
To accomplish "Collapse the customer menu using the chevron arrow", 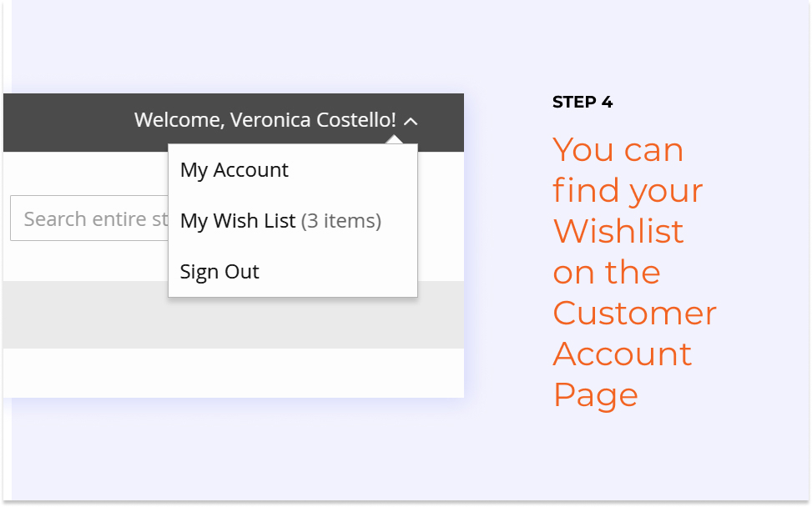I will pyautogui.click(x=411, y=122).
